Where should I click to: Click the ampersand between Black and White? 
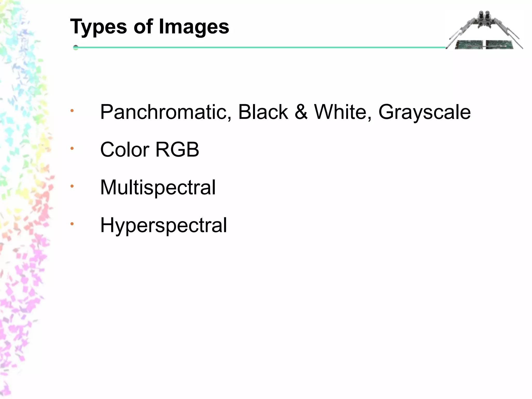pyautogui.click(x=301, y=112)
